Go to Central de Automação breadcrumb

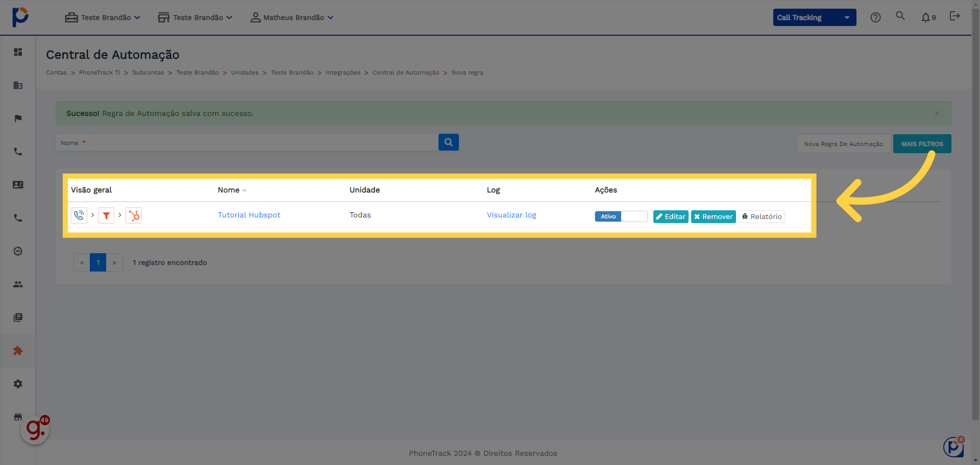click(x=406, y=72)
